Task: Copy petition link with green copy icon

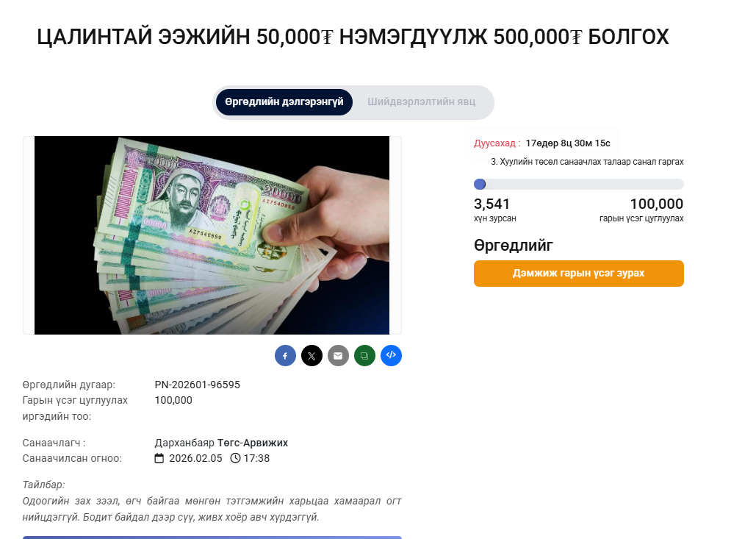Action: [364, 356]
